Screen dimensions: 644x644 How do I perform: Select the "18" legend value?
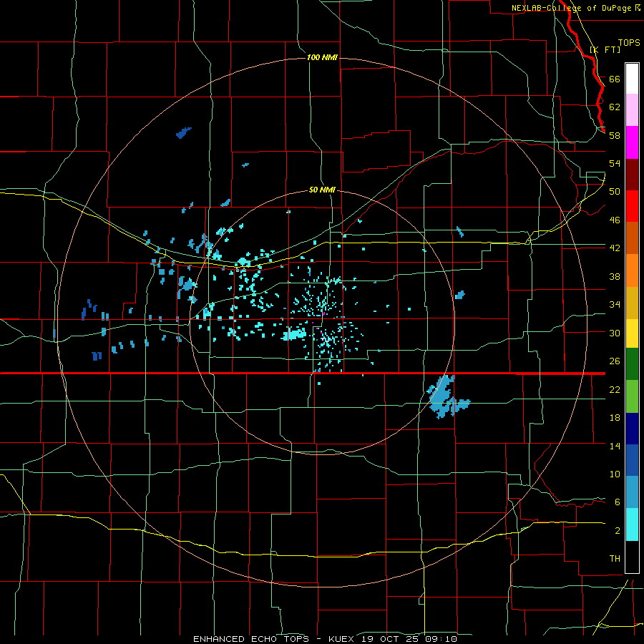coord(615,418)
